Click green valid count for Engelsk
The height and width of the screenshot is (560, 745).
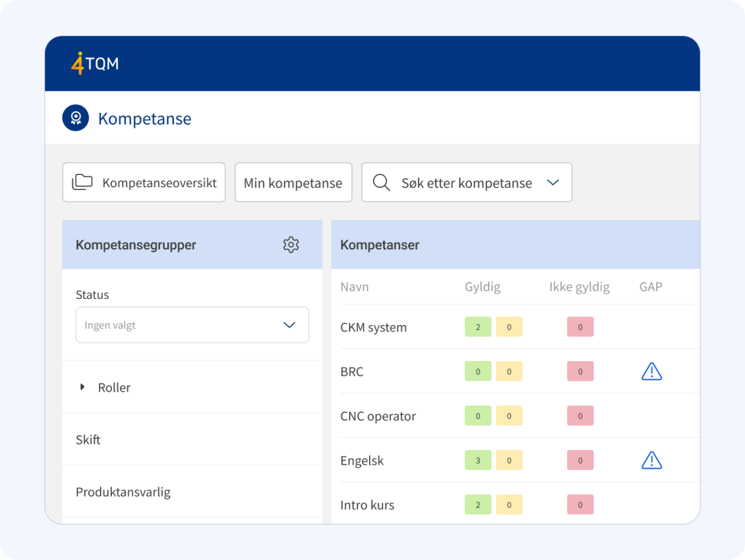[x=478, y=461]
